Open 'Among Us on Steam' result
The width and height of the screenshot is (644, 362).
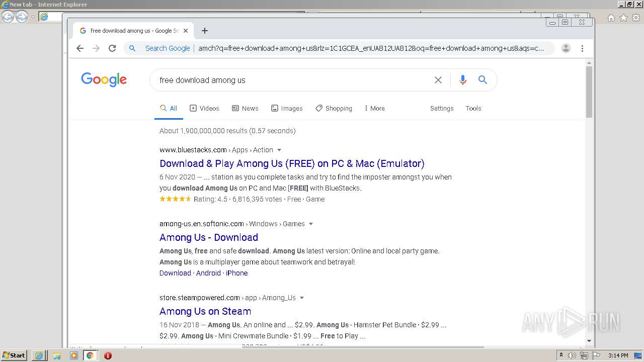[x=205, y=311]
